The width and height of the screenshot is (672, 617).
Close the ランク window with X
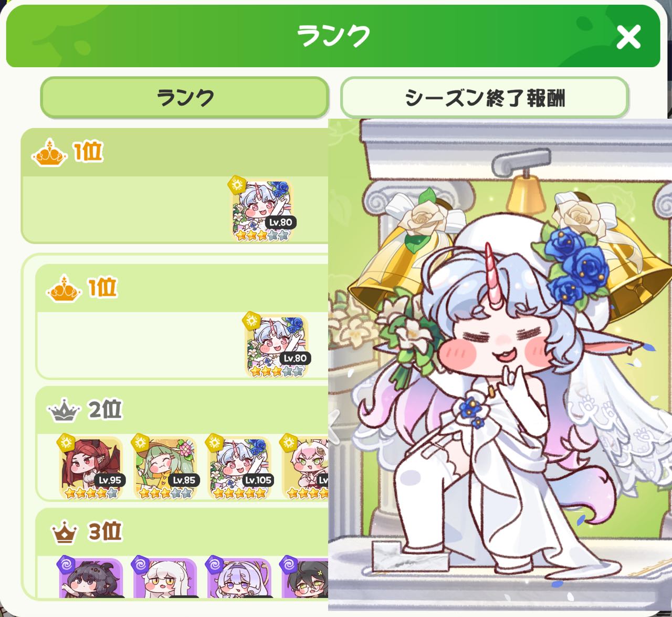click(x=628, y=37)
